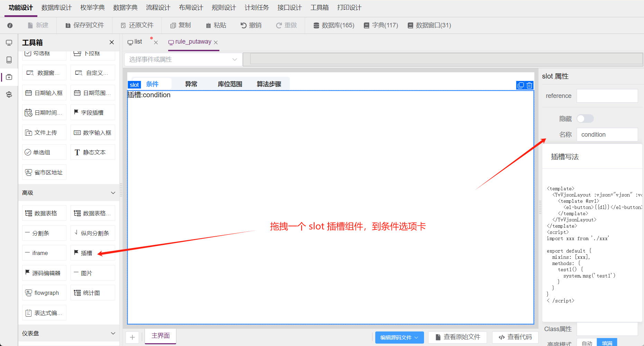Close the 工具箱 panel
Viewport: 644px width, 346px height.
(112, 42)
